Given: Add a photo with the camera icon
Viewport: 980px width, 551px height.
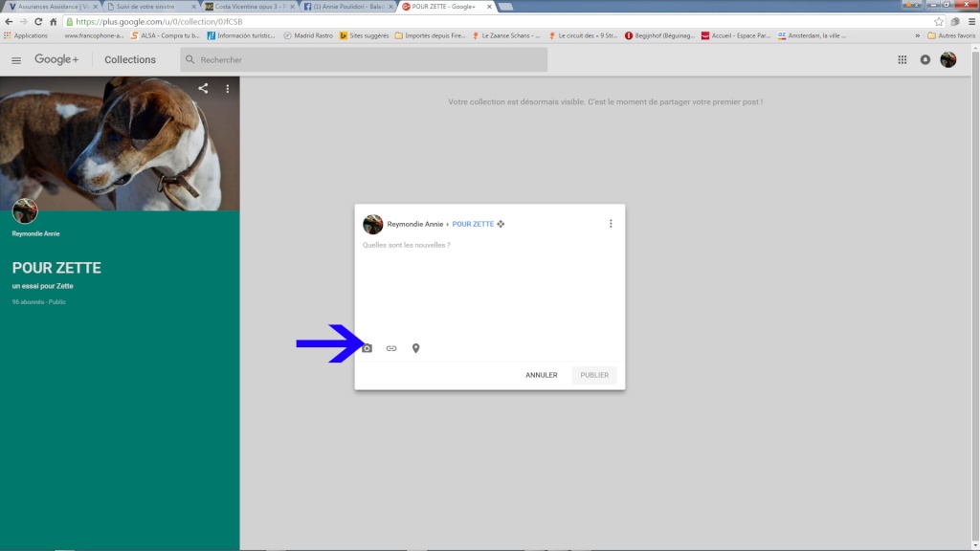Looking at the screenshot, I should (367, 348).
